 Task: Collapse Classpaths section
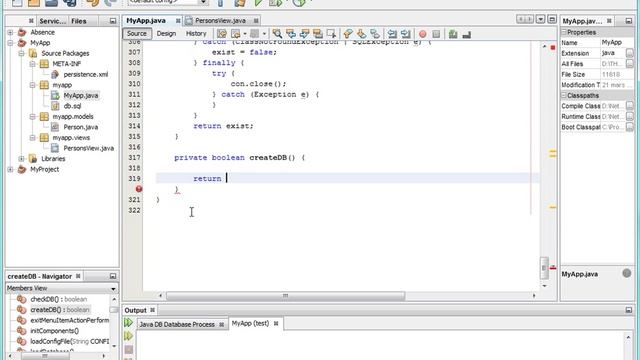click(x=564, y=95)
